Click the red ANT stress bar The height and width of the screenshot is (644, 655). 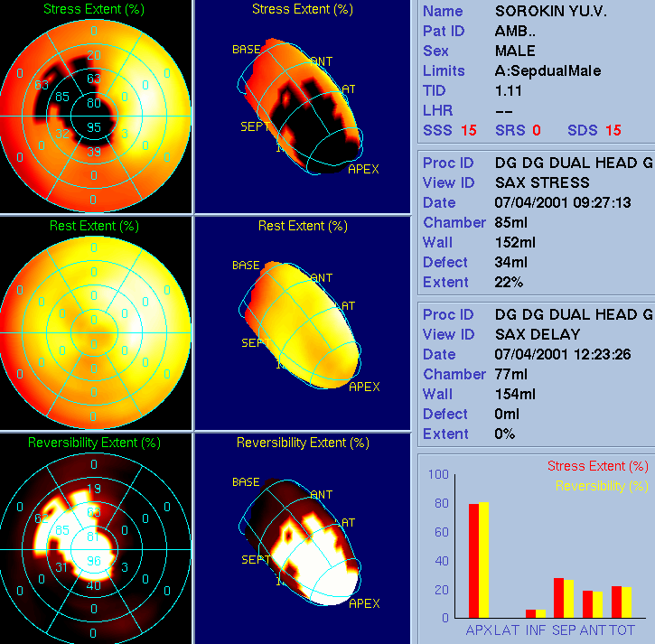587,604
